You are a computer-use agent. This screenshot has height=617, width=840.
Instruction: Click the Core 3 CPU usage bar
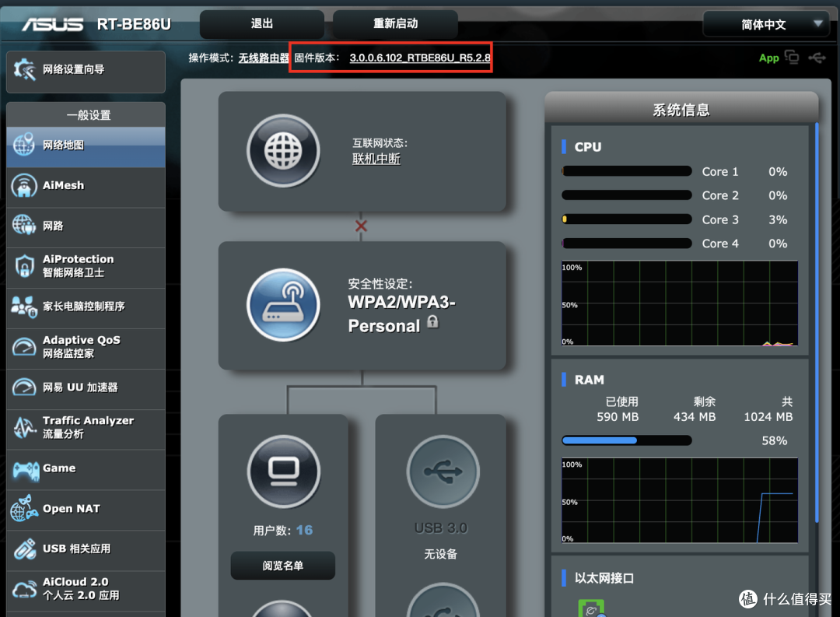tap(627, 219)
